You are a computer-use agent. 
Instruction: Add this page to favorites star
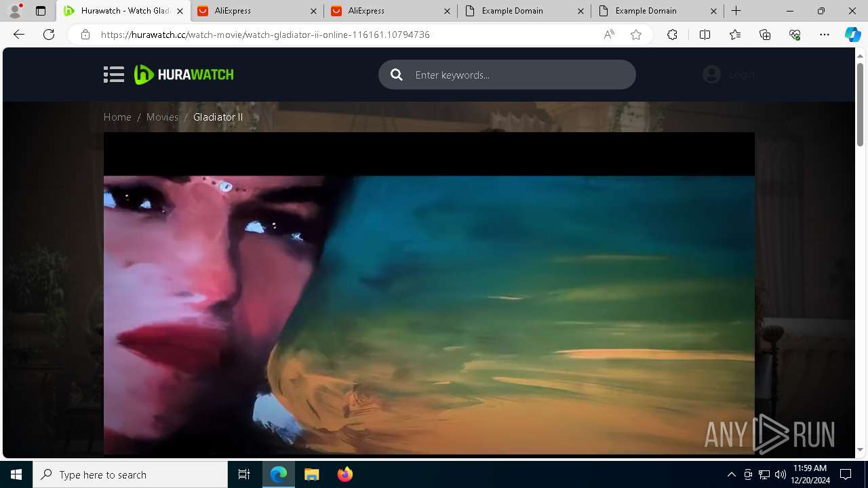(636, 35)
